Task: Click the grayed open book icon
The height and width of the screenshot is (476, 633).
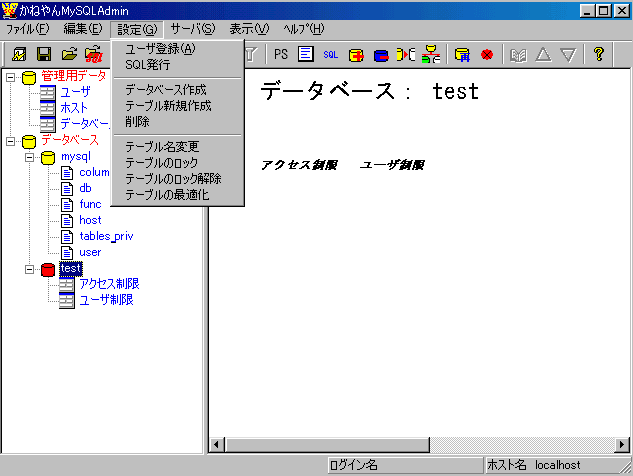Action: [x=518, y=55]
